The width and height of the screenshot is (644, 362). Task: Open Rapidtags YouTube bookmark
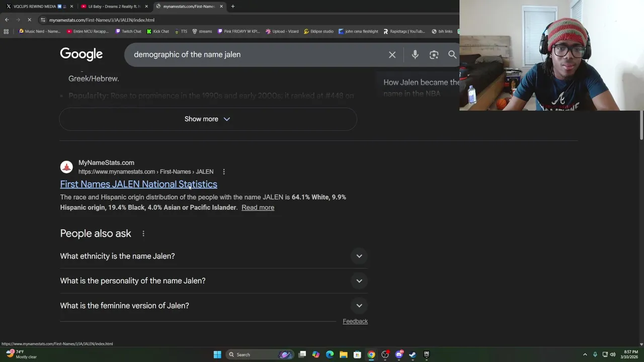point(404,31)
